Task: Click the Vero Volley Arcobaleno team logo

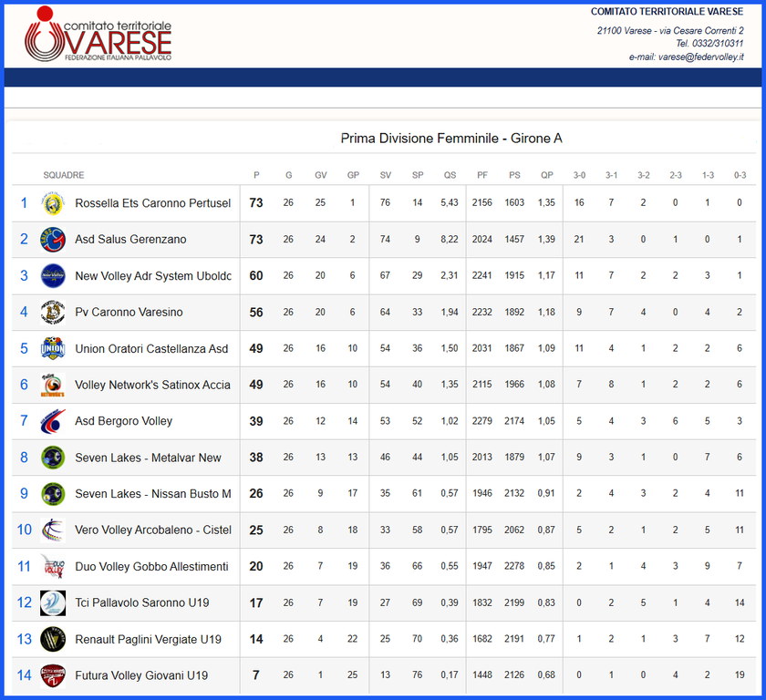Action: click(x=53, y=530)
